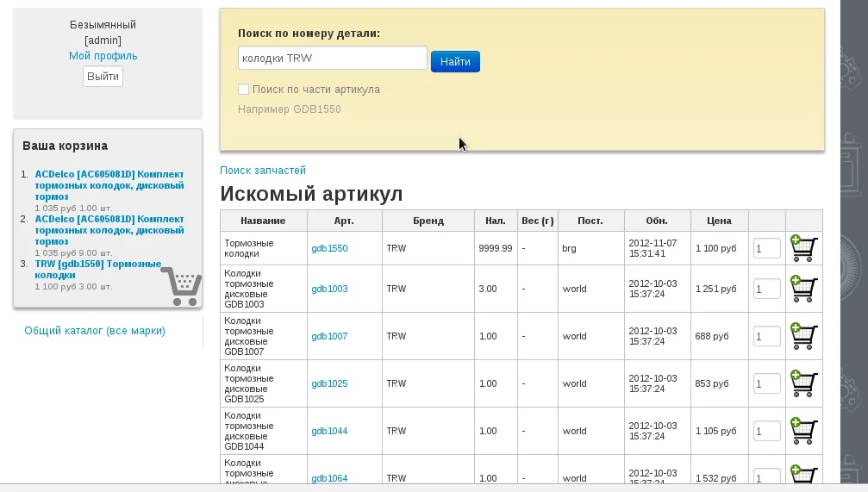
Task: Focus quantity box for gdb1044 row
Action: click(766, 431)
